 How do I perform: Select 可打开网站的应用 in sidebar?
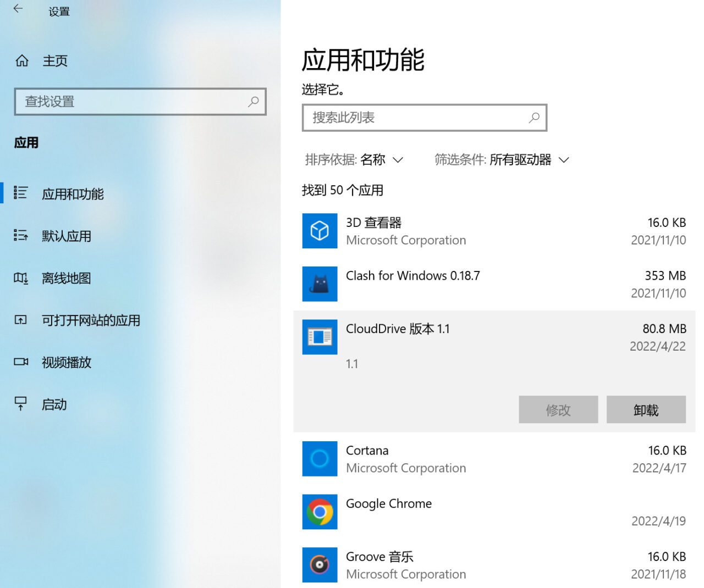tap(91, 320)
